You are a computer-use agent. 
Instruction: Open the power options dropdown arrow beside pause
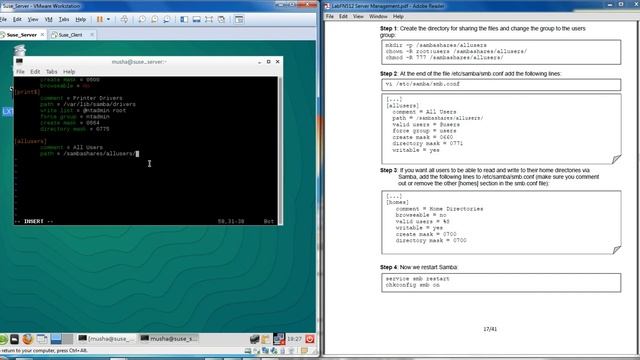click(108, 19)
